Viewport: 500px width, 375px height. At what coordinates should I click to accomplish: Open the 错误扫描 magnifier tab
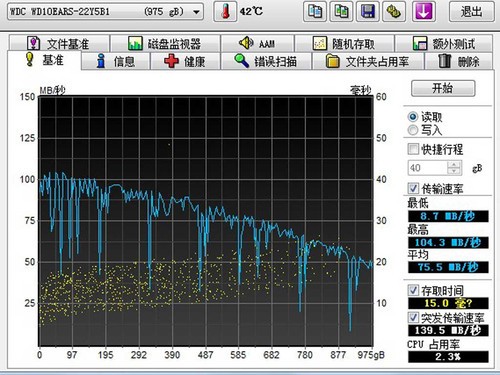pyautogui.click(x=266, y=61)
